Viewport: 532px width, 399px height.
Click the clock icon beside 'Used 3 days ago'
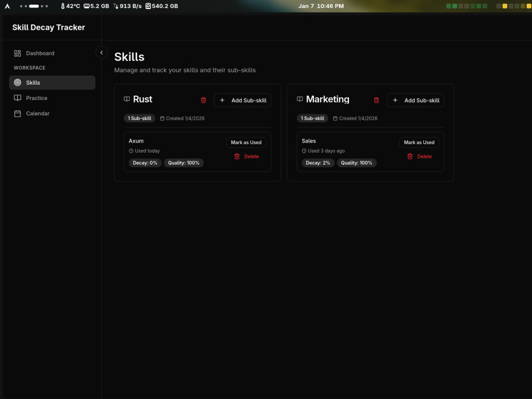(x=304, y=151)
